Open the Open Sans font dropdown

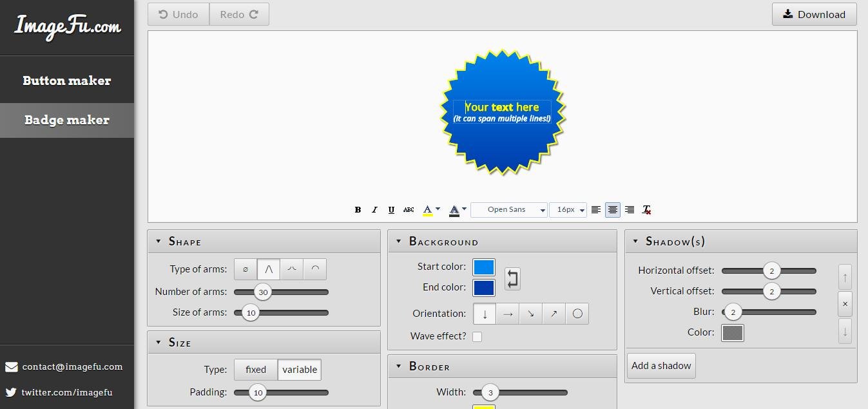(509, 210)
